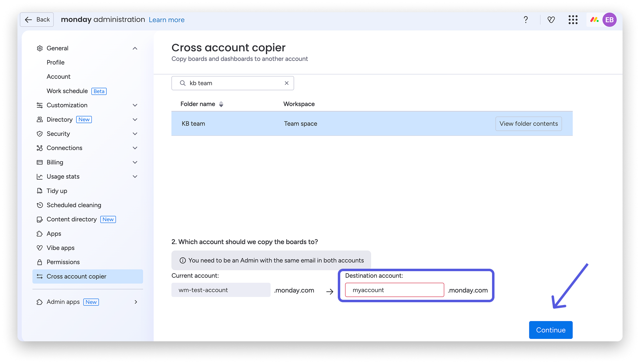Click the Scheduled cleaning clock icon
640x364 pixels.
coord(40,205)
